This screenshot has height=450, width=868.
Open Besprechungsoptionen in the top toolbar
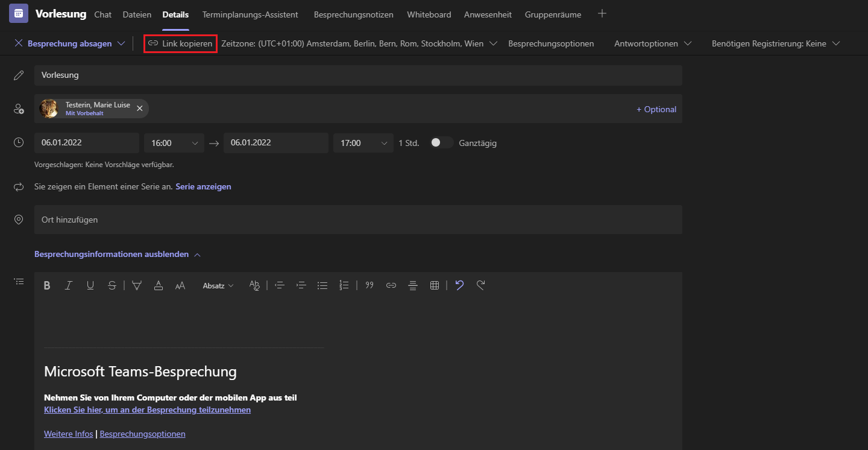pos(551,43)
